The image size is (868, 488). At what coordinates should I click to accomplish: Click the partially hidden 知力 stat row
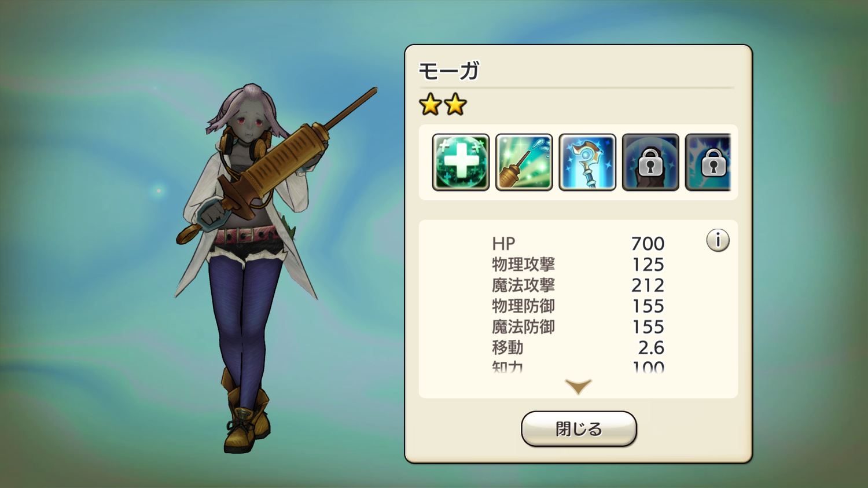[578, 367]
